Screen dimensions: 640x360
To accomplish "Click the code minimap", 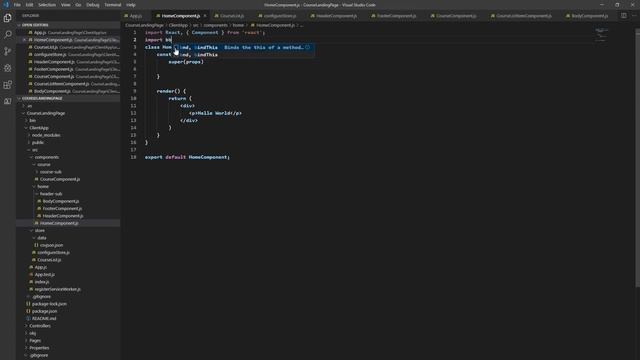I will (601, 35).
